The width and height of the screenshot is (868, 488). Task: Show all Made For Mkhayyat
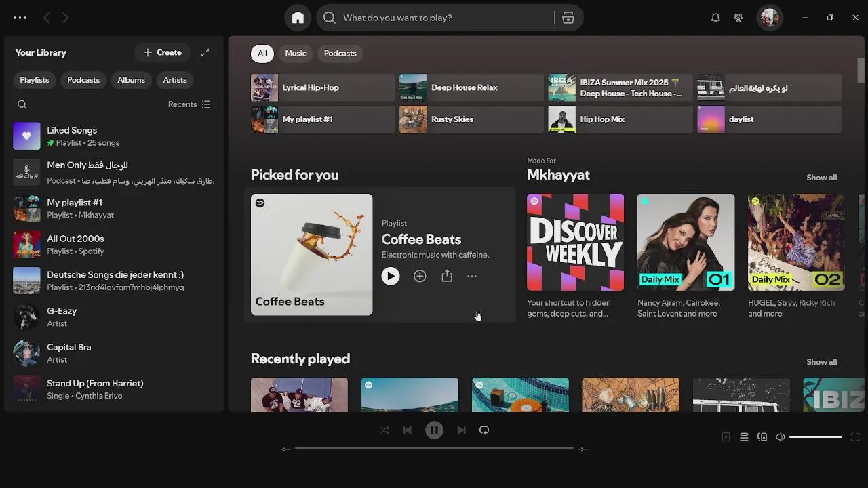(821, 178)
